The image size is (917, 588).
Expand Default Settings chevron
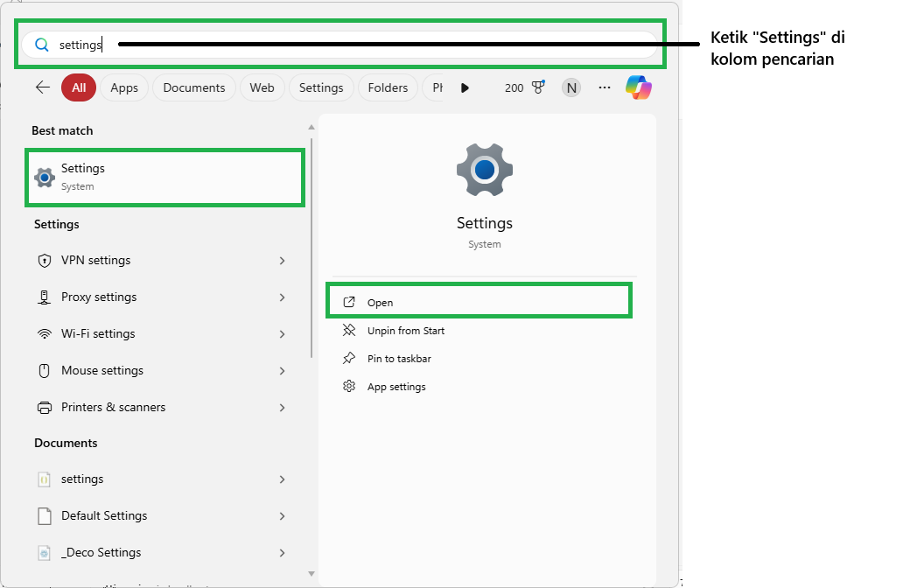[x=283, y=516]
